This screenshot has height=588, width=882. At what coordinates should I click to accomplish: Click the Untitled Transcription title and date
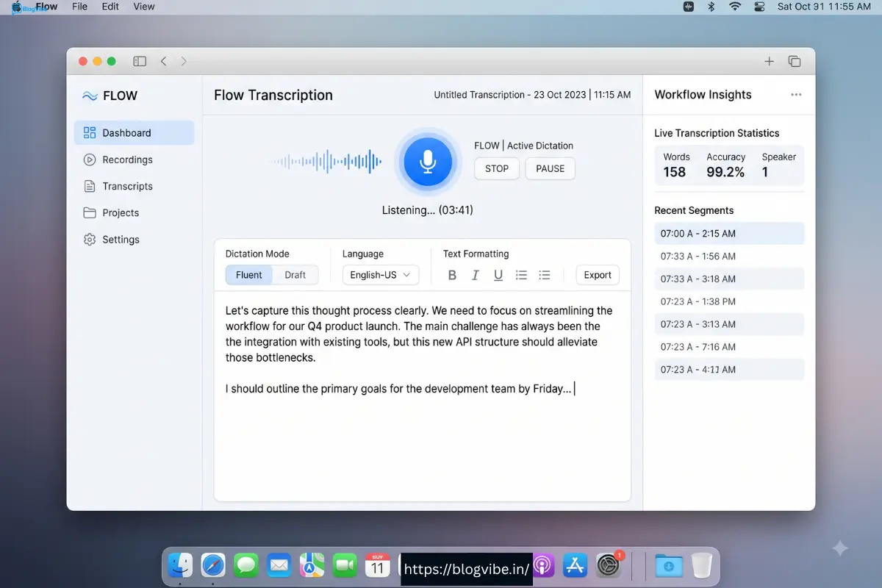click(x=532, y=95)
